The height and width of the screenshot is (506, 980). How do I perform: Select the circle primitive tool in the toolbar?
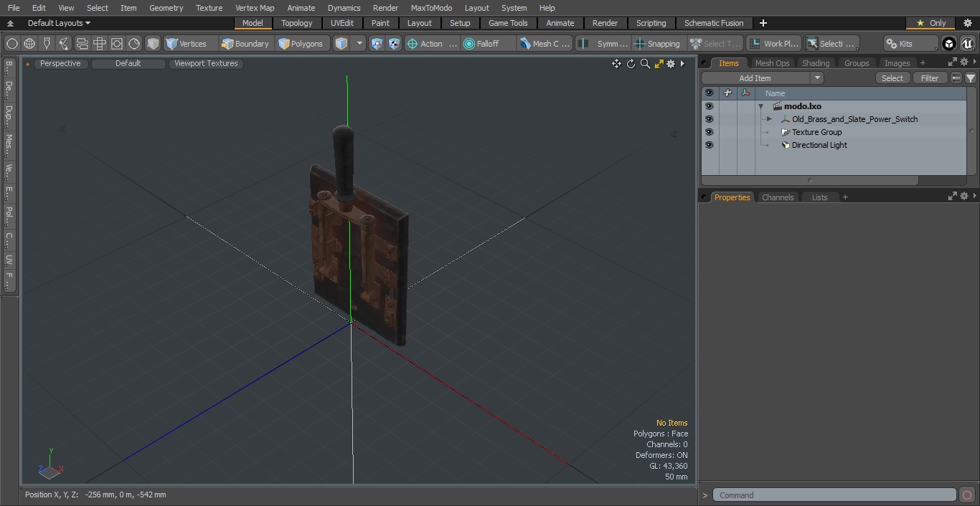[x=12, y=44]
